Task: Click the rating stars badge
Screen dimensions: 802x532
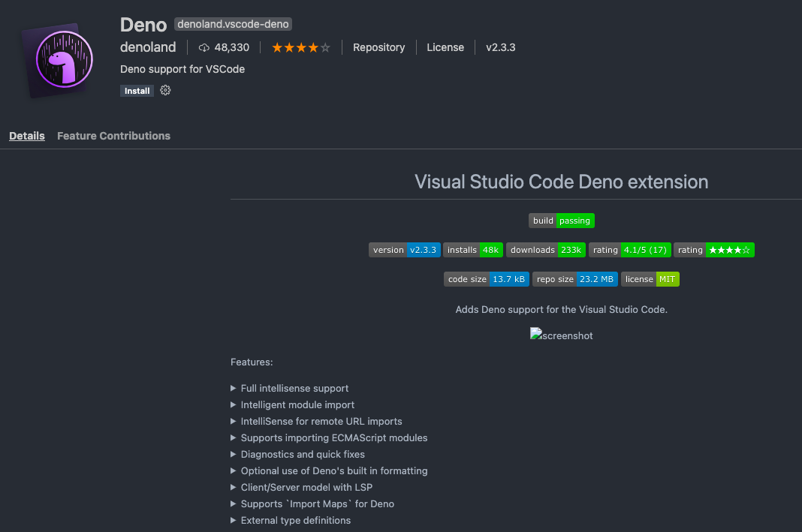Action: tap(713, 250)
